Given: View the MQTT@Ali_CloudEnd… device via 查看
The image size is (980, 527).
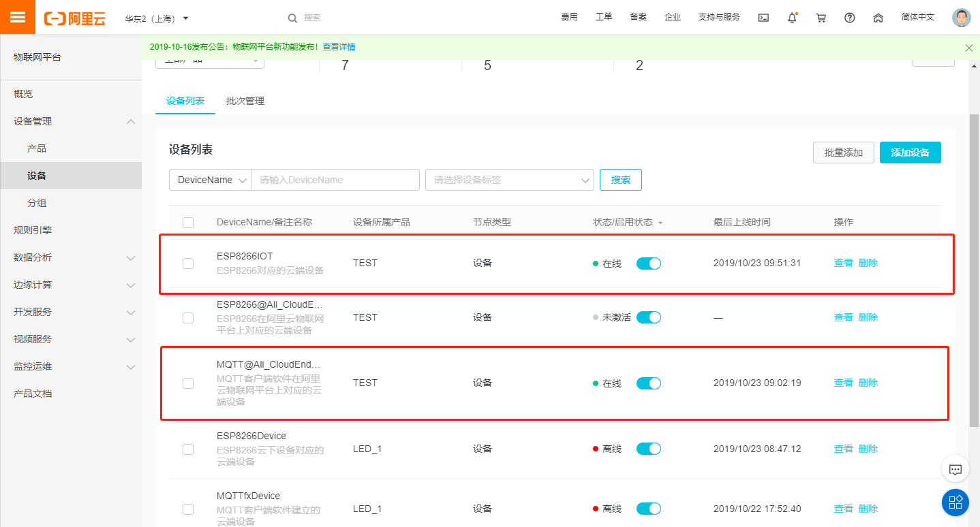Looking at the screenshot, I should coord(844,383).
